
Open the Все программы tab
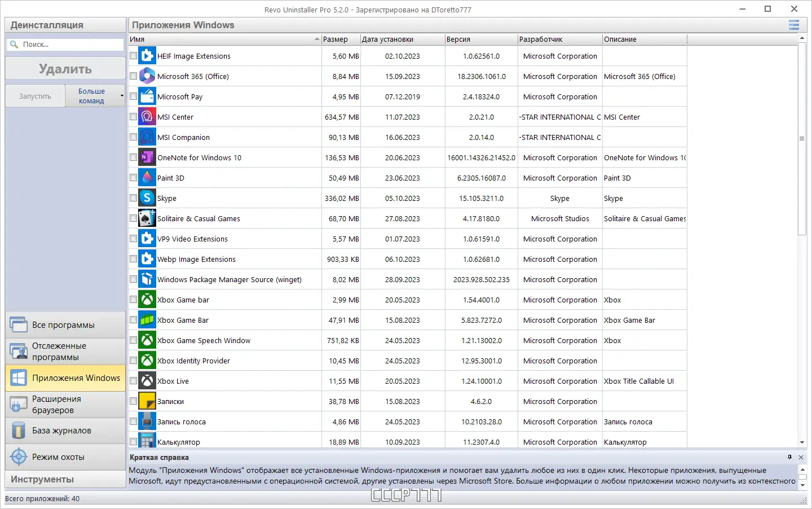65,325
